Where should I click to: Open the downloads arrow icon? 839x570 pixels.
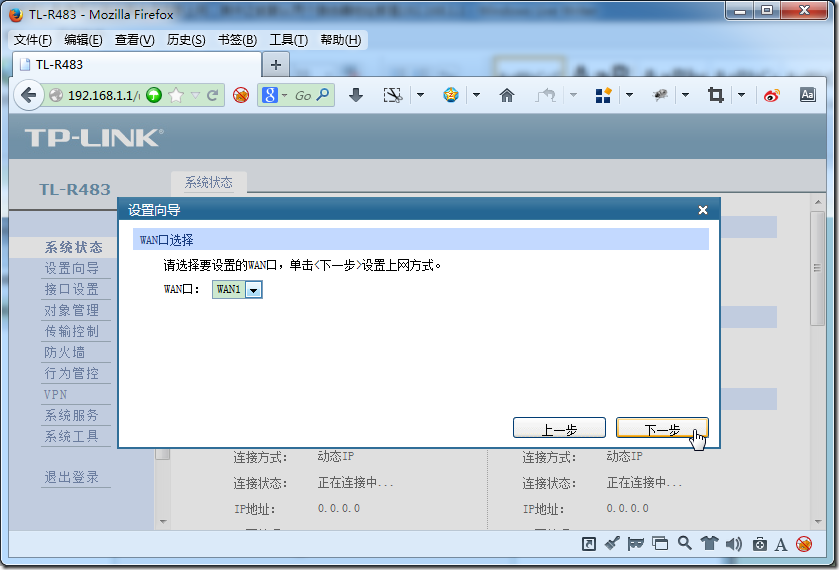tap(356, 95)
